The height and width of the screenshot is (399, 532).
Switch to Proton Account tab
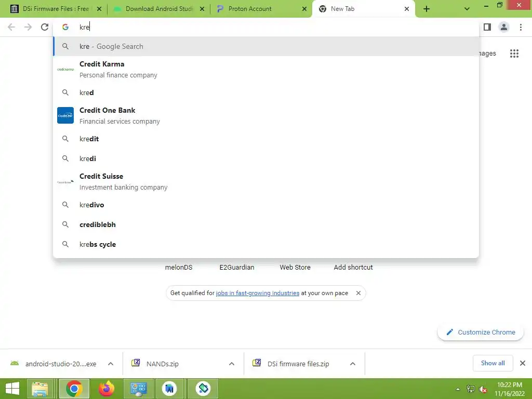261,9
